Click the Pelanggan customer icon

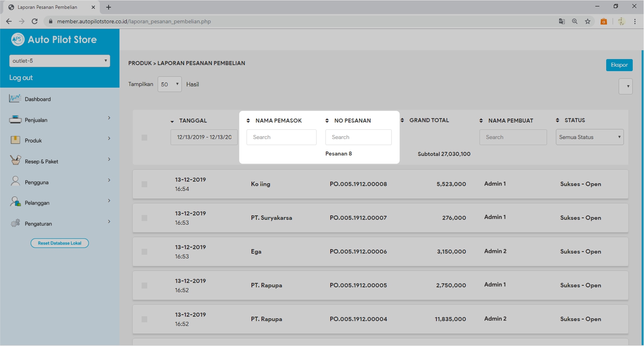click(x=15, y=202)
